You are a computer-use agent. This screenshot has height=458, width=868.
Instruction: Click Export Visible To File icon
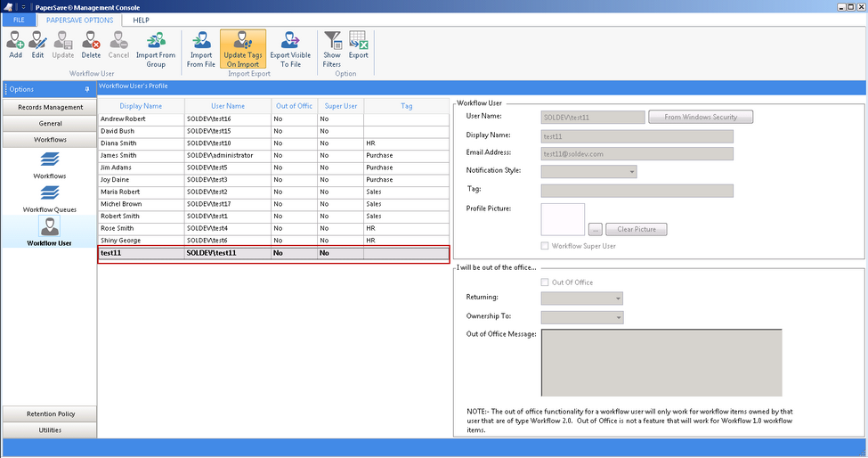tap(290, 49)
